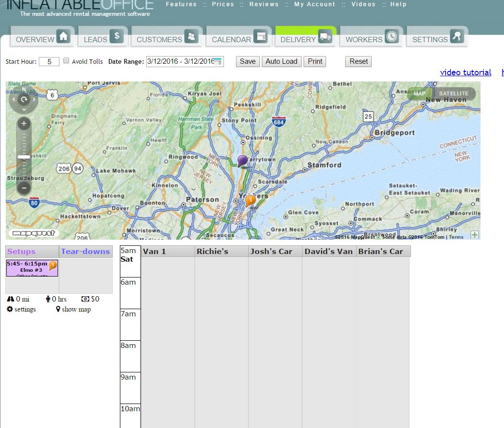Click the map zoom slider handle
This screenshot has height=428, width=504.
24,157
